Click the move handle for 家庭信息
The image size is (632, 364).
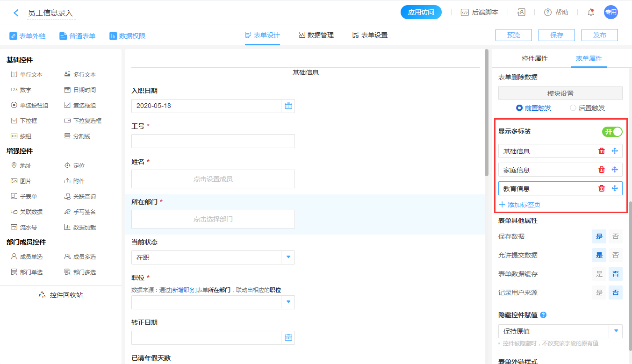pos(615,170)
